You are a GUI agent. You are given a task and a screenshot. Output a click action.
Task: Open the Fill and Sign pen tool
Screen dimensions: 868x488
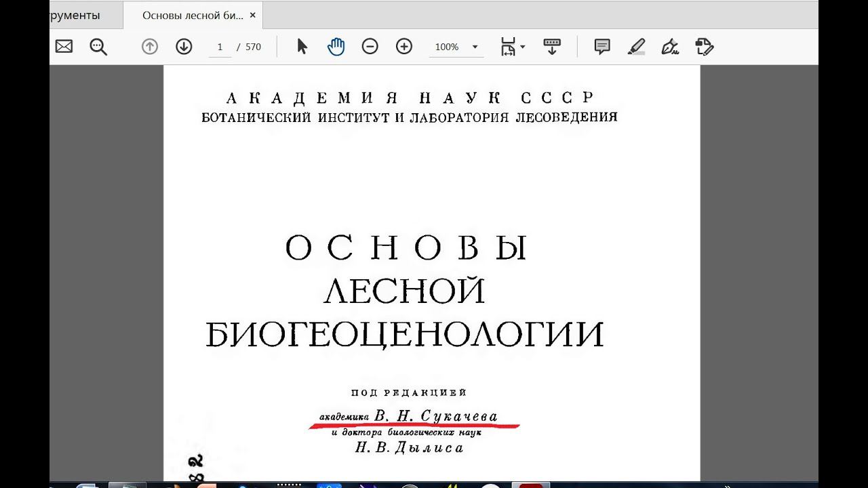(670, 47)
